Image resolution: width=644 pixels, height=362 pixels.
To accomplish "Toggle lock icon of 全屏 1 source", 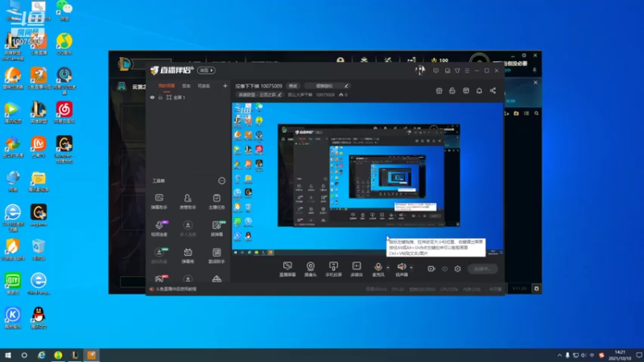I will (160, 97).
